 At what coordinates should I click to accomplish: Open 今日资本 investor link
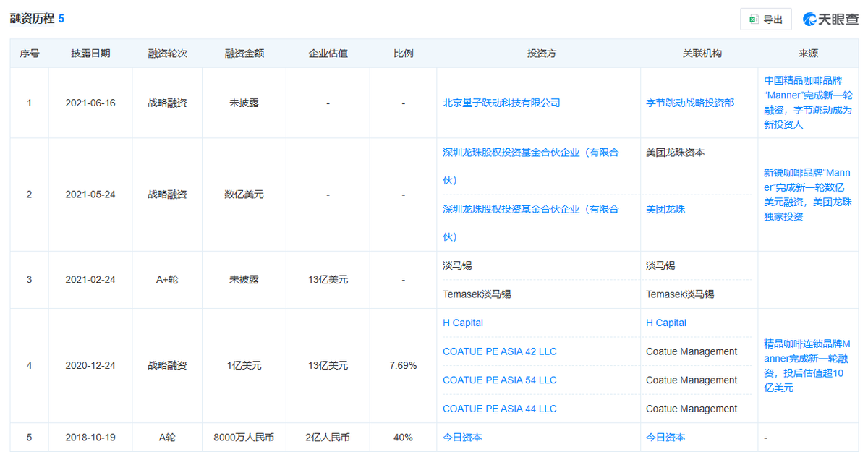pos(462,437)
